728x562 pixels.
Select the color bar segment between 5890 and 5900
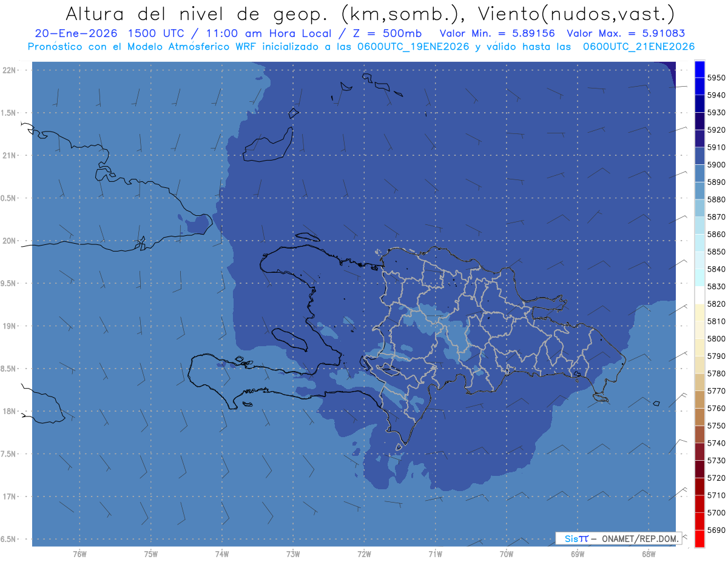pyautogui.click(x=699, y=173)
